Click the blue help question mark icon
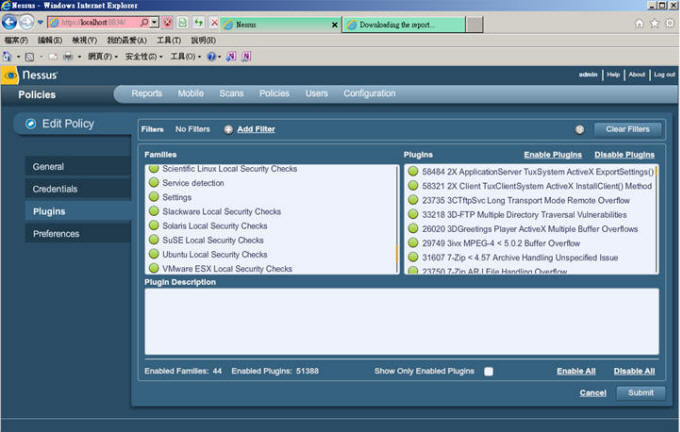Screen dimensions: 680x432 [x=211, y=57]
